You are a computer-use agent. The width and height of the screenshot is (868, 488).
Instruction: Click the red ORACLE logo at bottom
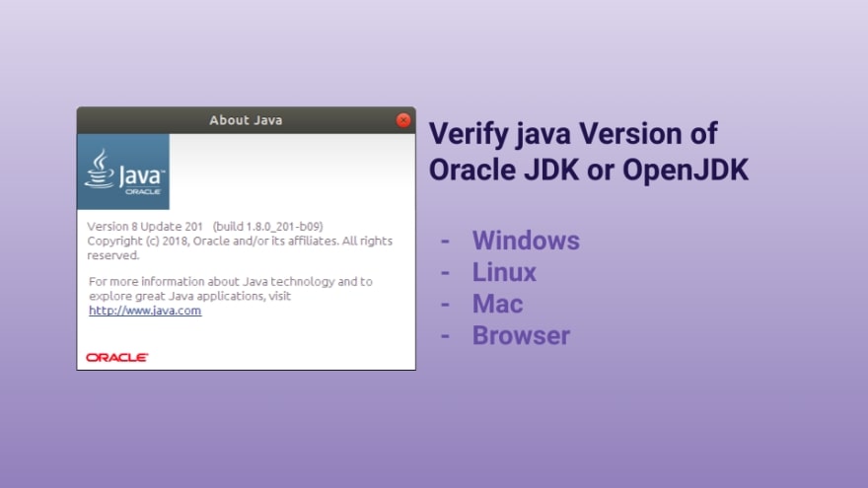coord(116,358)
